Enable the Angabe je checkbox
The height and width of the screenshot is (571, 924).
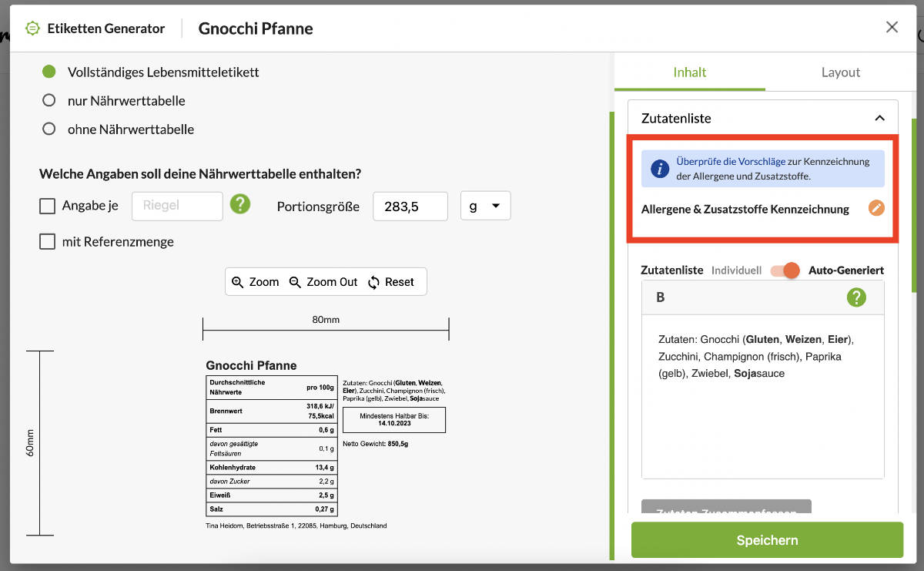[x=48, y=206]
